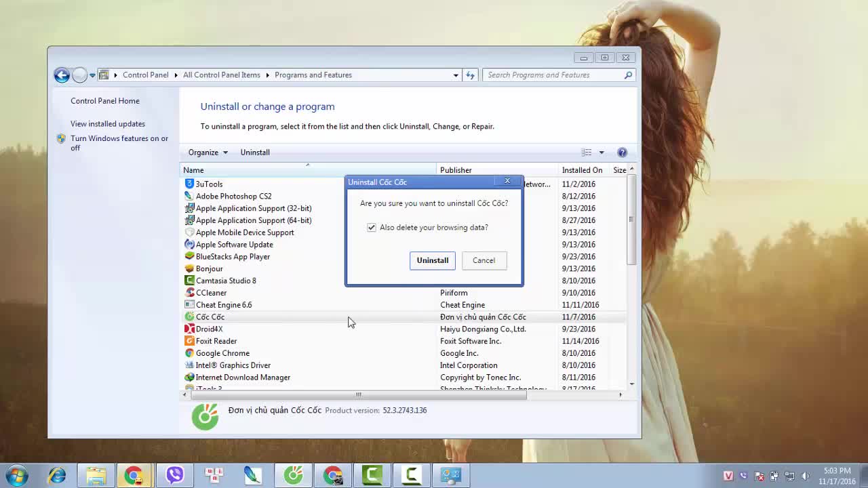Sort the list by Size column

point(620,170)
